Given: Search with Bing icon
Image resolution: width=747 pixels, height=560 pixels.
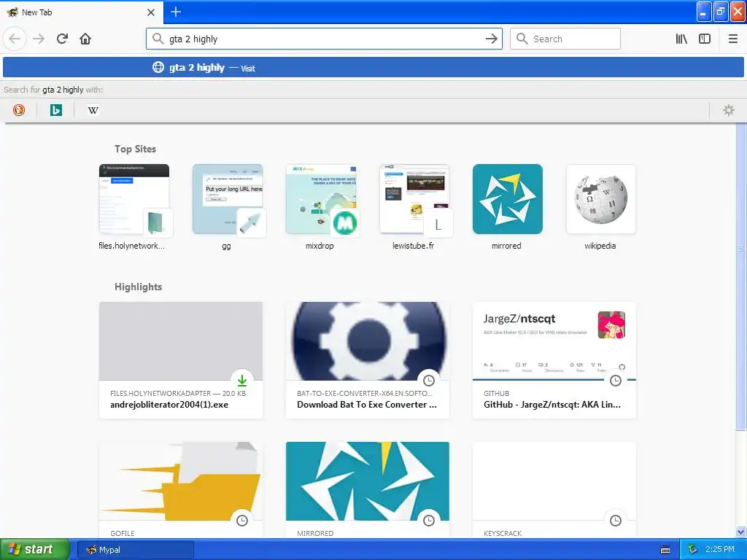Looking at the screenshot, I should tap(55, 111).
